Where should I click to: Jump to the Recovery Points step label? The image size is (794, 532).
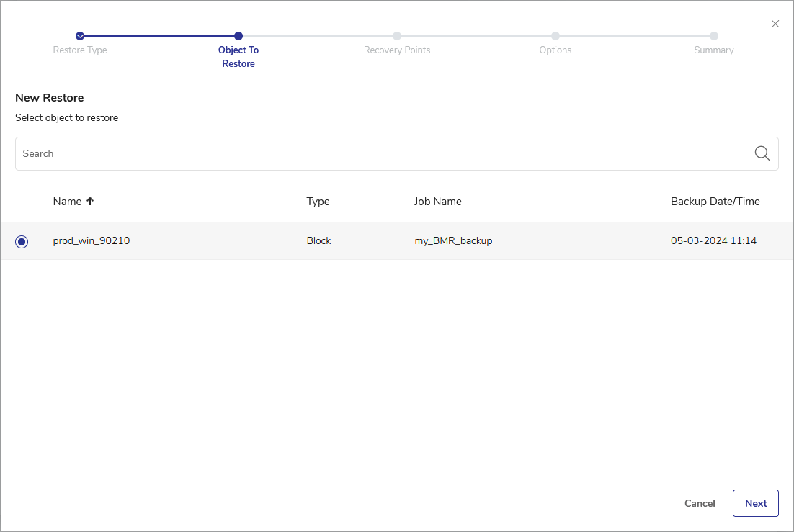tap(397, 50)
